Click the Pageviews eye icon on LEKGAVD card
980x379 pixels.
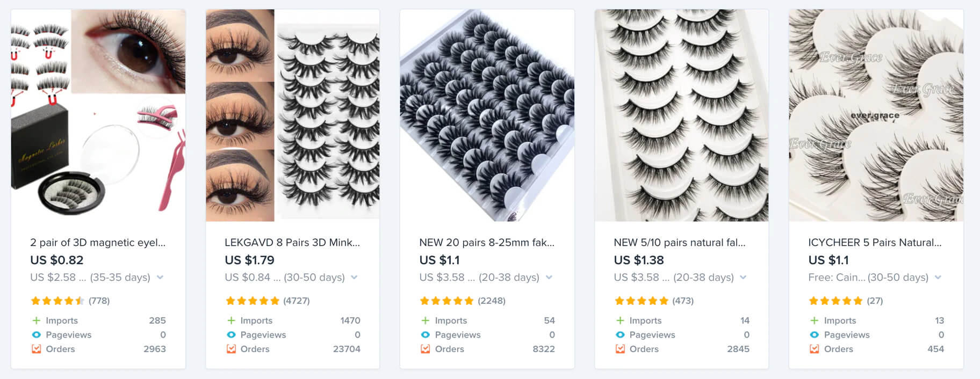tap(231, 334)
